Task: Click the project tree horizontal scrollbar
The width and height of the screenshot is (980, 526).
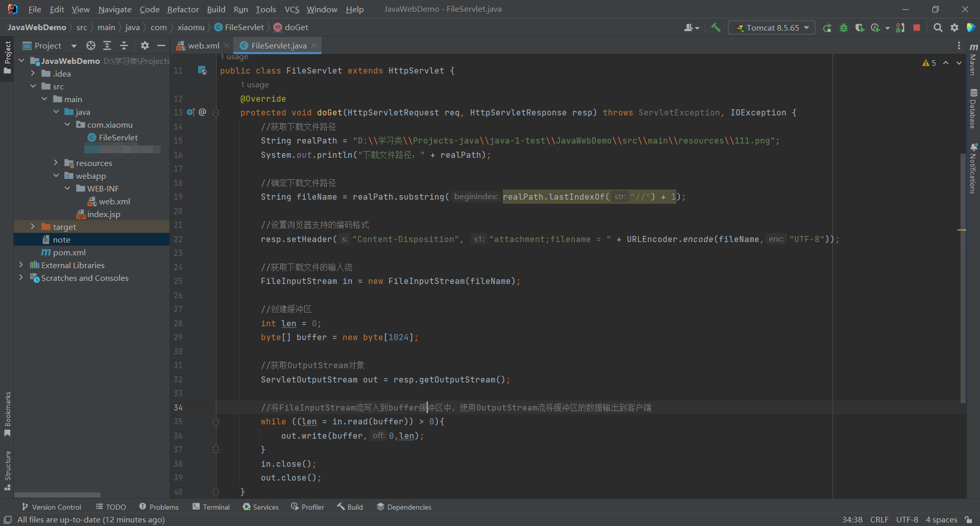Action: pos(57,495)
